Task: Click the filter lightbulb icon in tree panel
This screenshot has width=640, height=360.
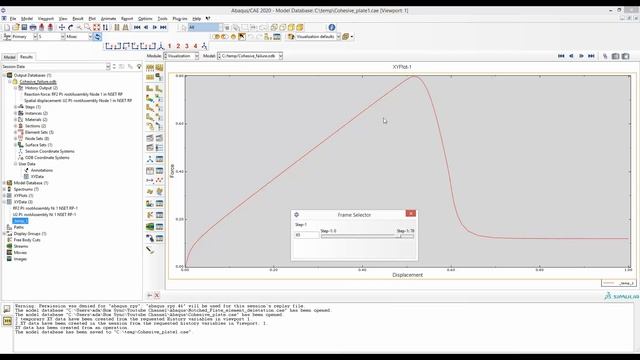Action: point(139,66)
